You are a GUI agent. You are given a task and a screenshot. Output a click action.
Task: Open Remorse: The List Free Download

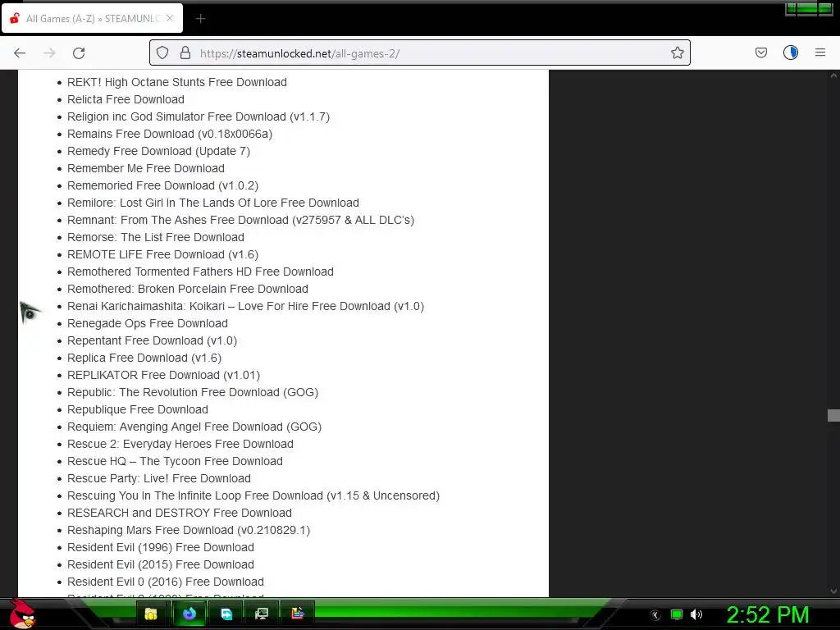(x=155, y=237)
